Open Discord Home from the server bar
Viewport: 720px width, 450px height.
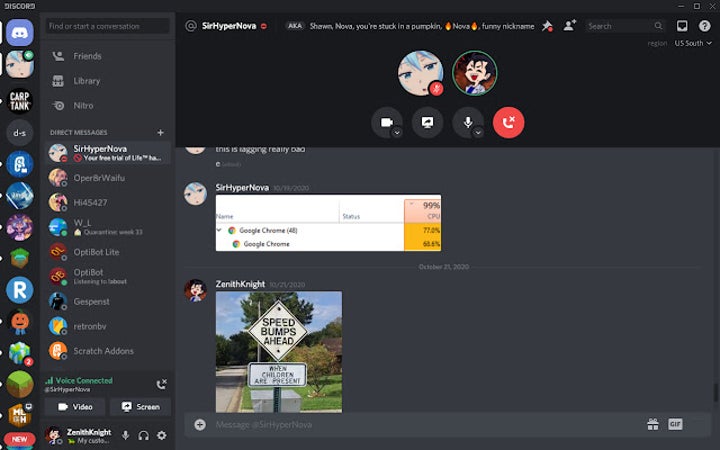tap(19, 32)
